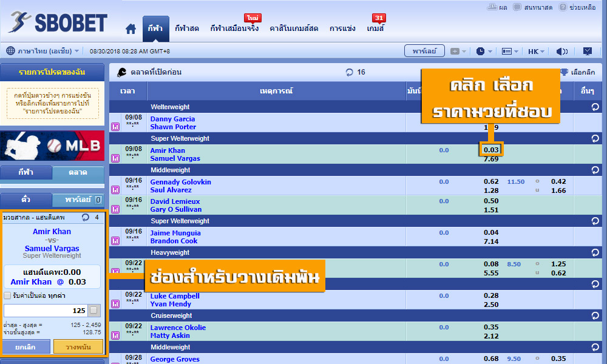Cancel the bet with ยกเลิก
Viewport: 607px width, 364px height.
click(x=25, y=347)
